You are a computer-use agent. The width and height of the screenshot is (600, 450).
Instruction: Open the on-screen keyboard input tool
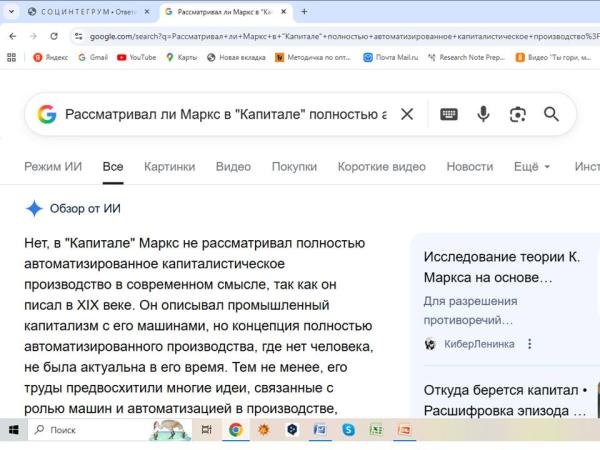[x=449, y=114]
